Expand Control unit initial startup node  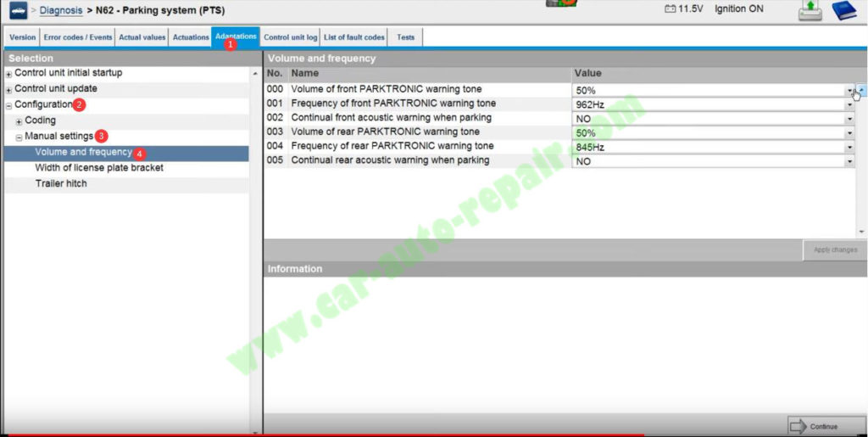pos(8,75)
